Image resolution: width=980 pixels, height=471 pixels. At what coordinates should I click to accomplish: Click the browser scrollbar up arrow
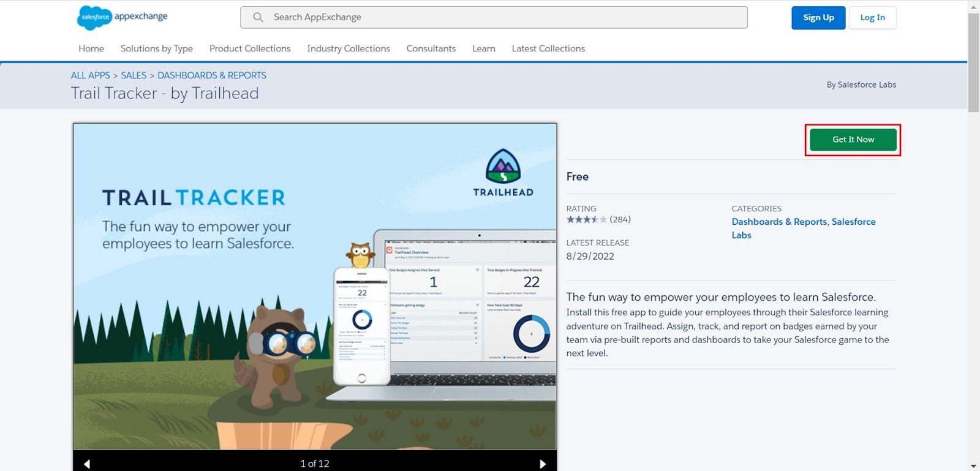(x=974, y=6)
